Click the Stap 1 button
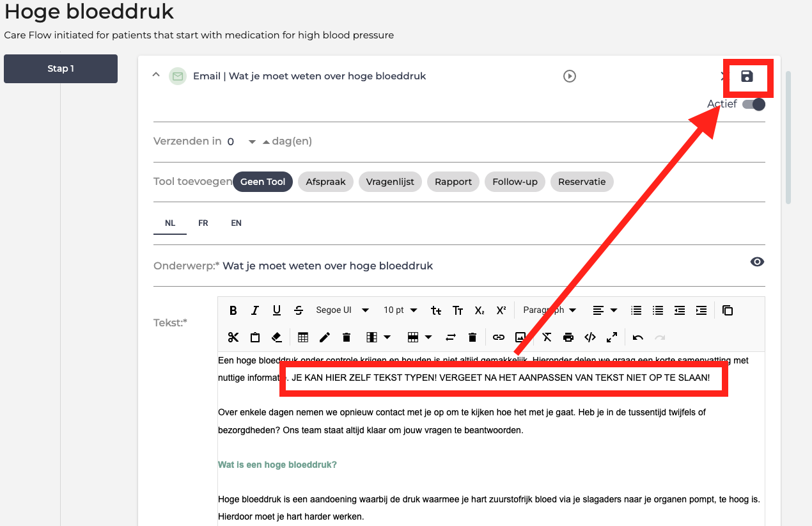This screenshot has height=526, width=812. [61, 68]
